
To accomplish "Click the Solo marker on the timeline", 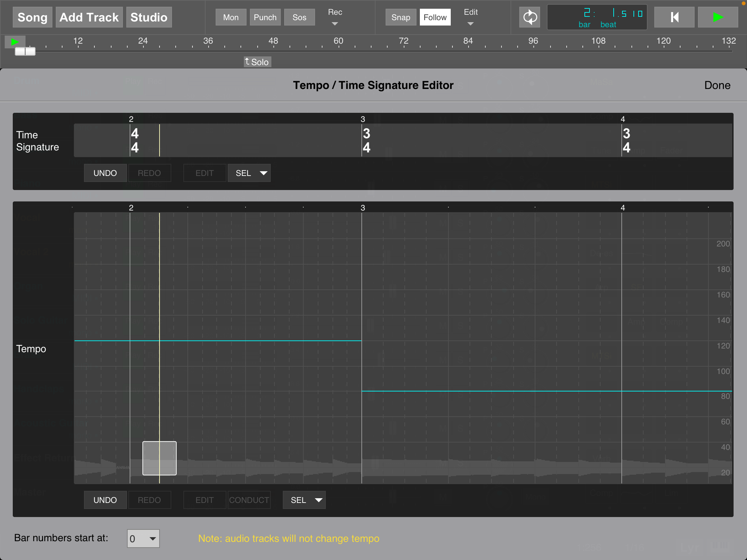I will 257,62.
